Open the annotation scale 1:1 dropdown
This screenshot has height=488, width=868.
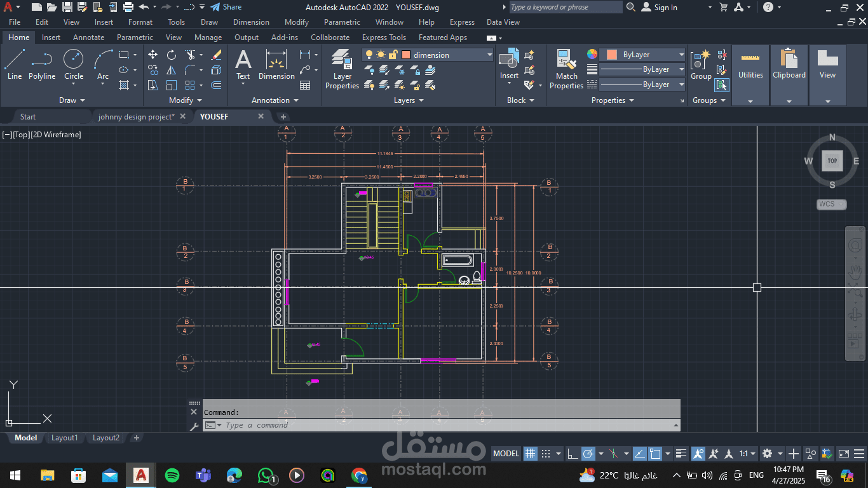748,454
